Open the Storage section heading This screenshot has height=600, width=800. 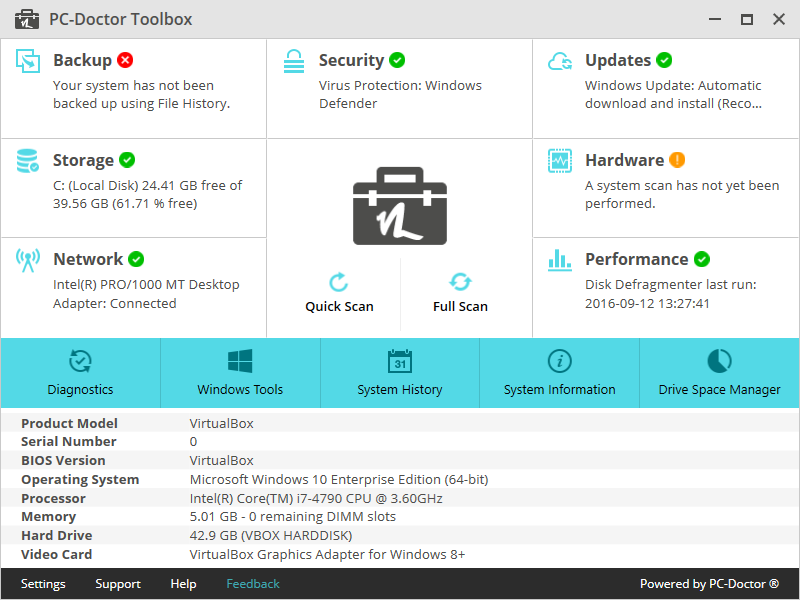click(83, 160)
